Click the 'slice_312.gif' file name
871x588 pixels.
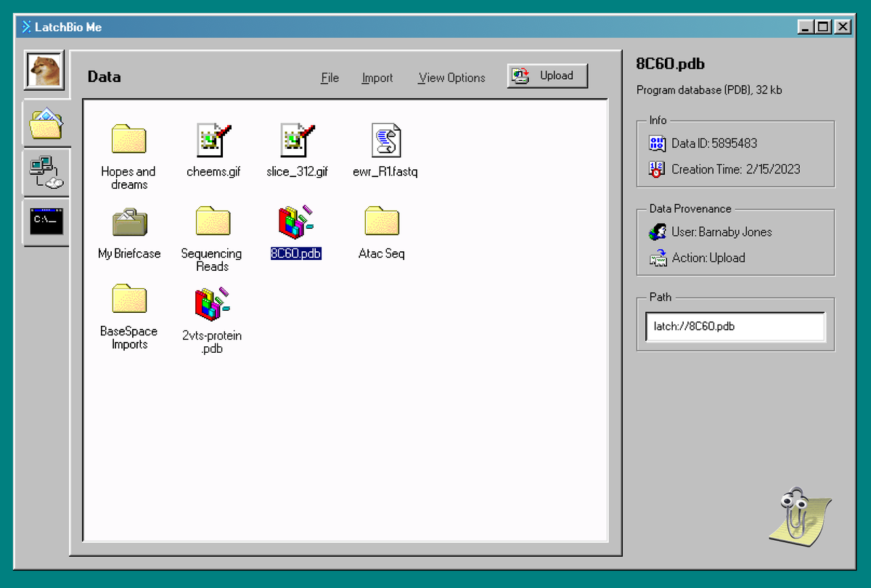(298, 172)
